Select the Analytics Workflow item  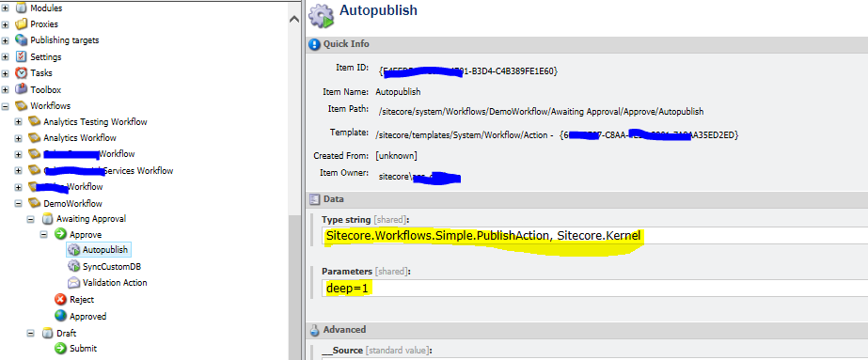coord(80,137)
